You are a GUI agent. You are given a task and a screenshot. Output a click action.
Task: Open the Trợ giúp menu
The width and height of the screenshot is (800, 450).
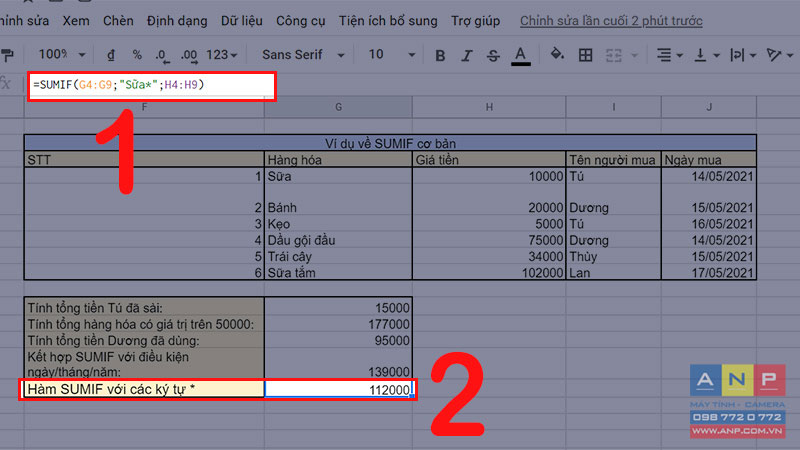coord(475,21)
